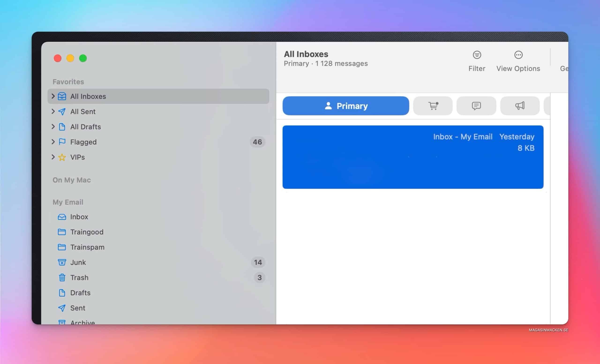
Task: Click the Trash can icon
Action: [62, 277]
